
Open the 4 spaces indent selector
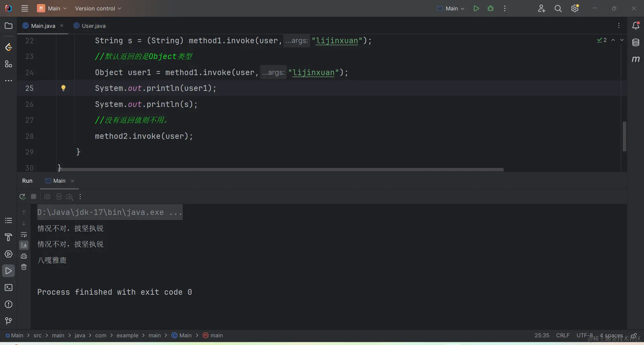[611, 335]
